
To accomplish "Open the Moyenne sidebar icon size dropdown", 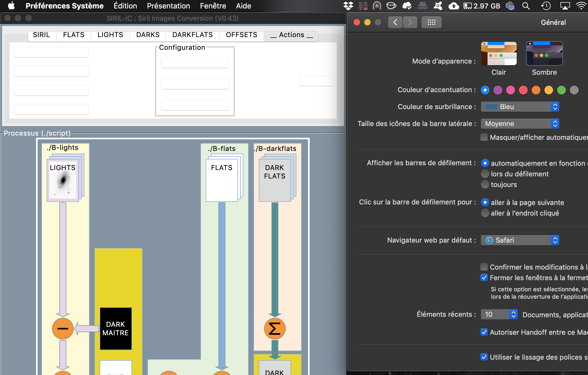I will click(x=520, y=124).
